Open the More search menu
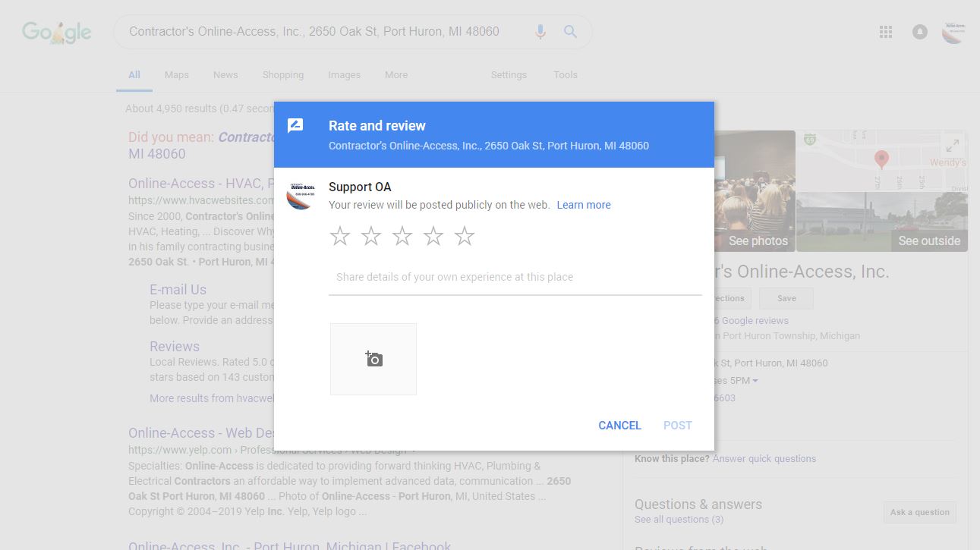980x550 pixels. (x=396, y=75)
